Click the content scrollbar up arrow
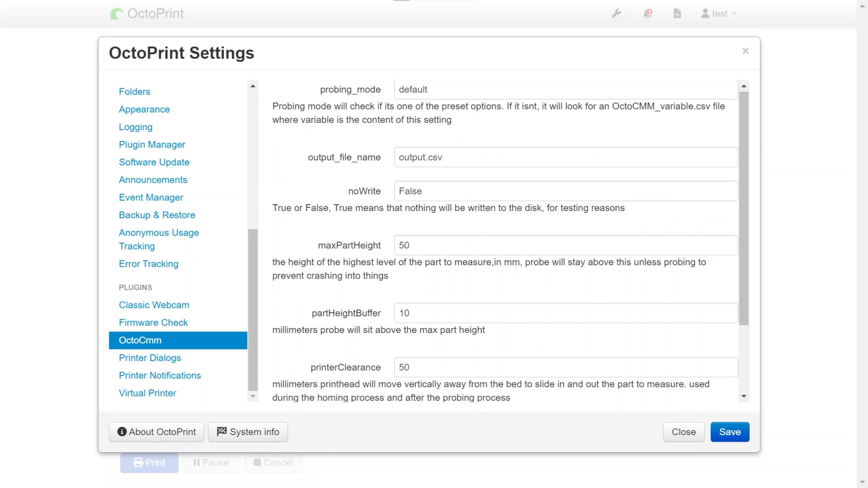This screenshot has width=868, height=488. [744, 86]
